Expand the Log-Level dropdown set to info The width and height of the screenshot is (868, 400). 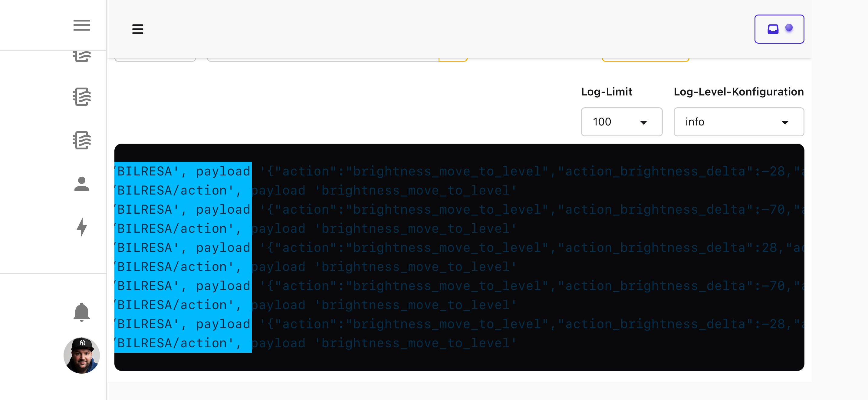coord(738,122)
